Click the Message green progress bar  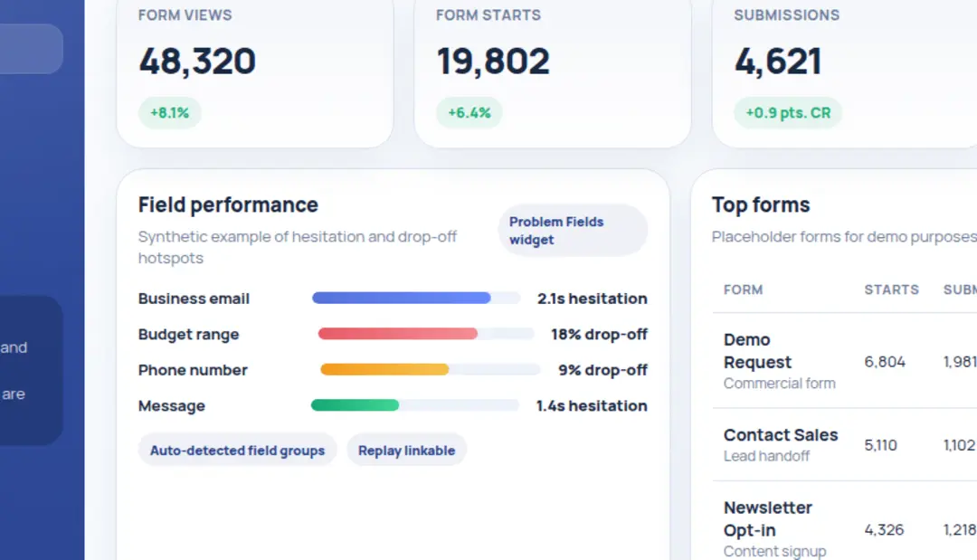[x=356, y=405]
